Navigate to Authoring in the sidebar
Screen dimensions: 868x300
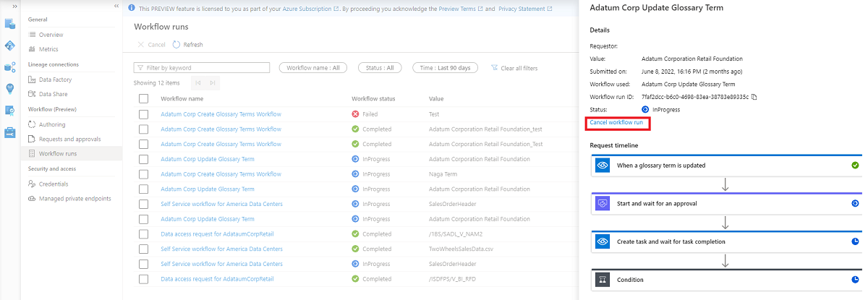coord(52,124)
